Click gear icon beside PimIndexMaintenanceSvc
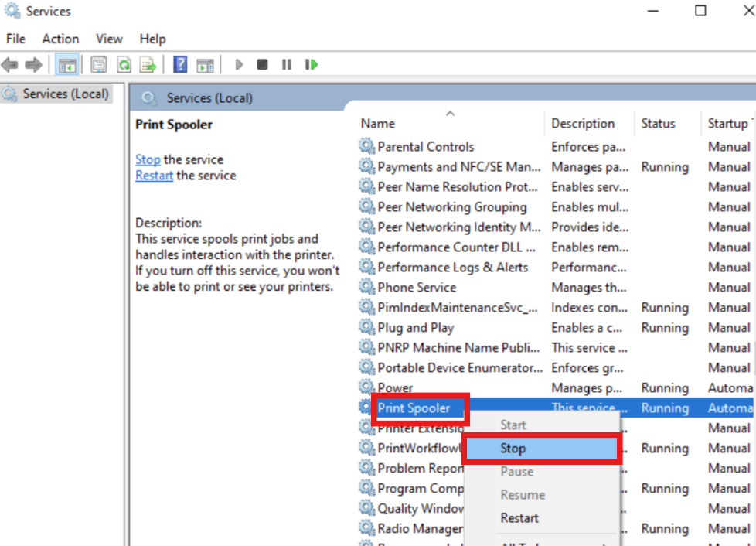Image resolution: width=756 pixels, height=546 pixels. click(366, 307)
